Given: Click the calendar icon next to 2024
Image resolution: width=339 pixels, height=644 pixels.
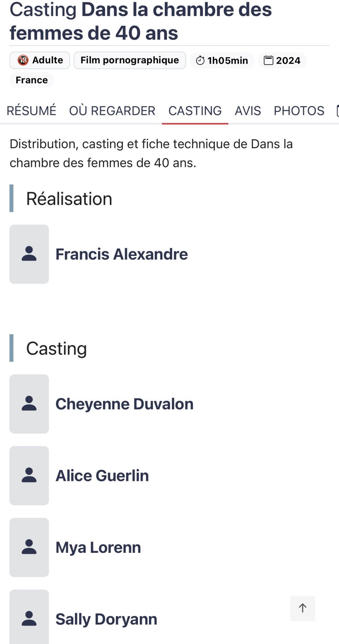Looking at the screenshot, I should tap(268, 60).
